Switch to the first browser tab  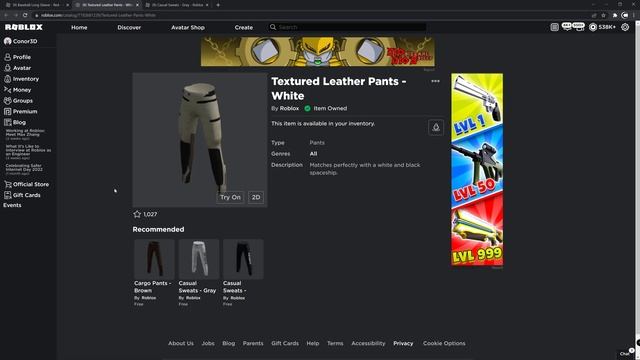(36, 5)
